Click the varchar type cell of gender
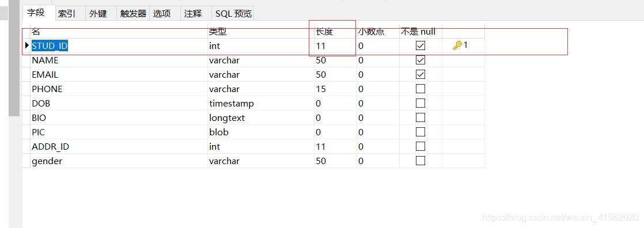Viewport: 644px width, 228px height. coord(261,161)
